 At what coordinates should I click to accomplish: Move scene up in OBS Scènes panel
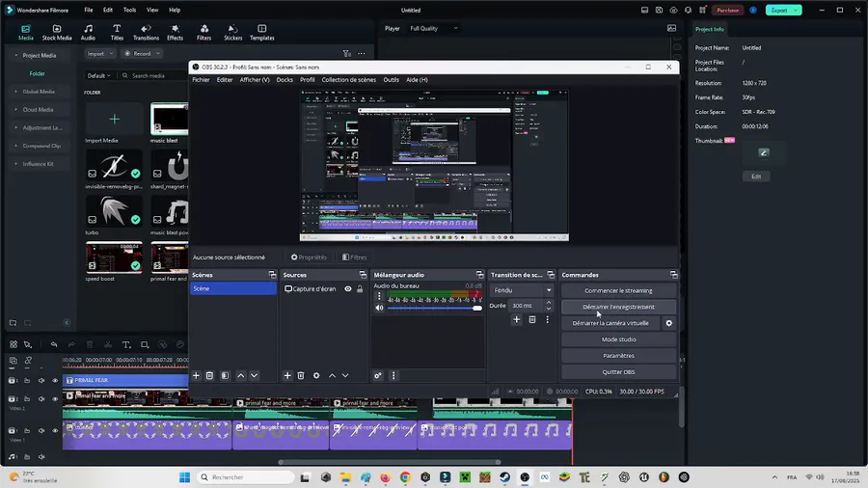point(241,376)
